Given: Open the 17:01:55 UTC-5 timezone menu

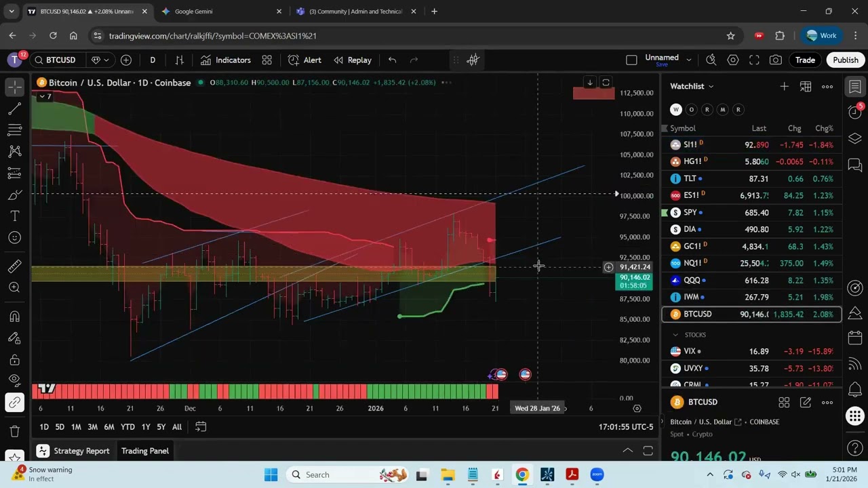Looking at the screenshot, I should tap(626, 427).
